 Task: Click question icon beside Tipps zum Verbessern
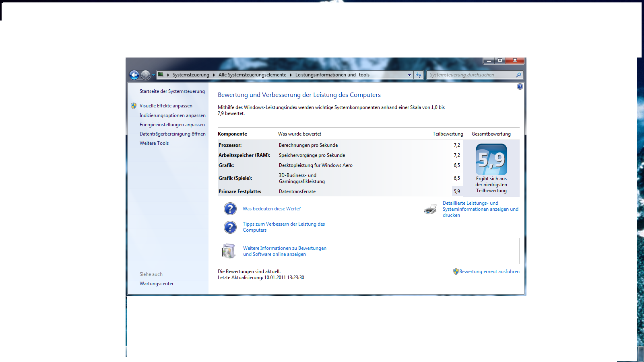(x=230, y=227)
